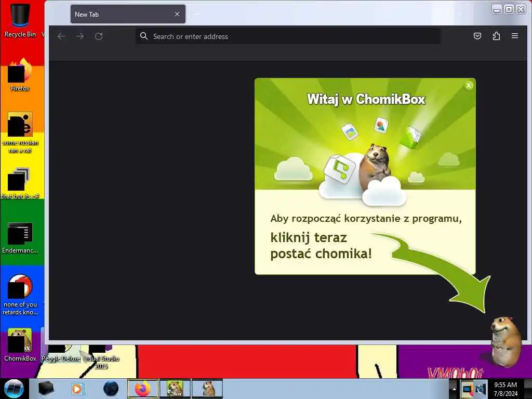The height and width of the screenshot is (399, 532).
Task: Open the 'some russian ran a rat' desktop icon
Action: [20, 132]
